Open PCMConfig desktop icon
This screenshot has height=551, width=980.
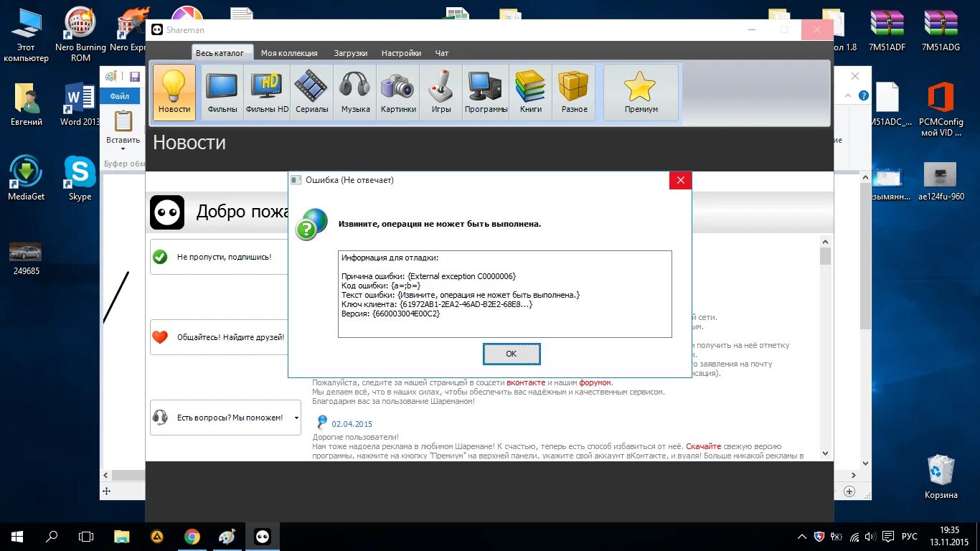point(941,108)
